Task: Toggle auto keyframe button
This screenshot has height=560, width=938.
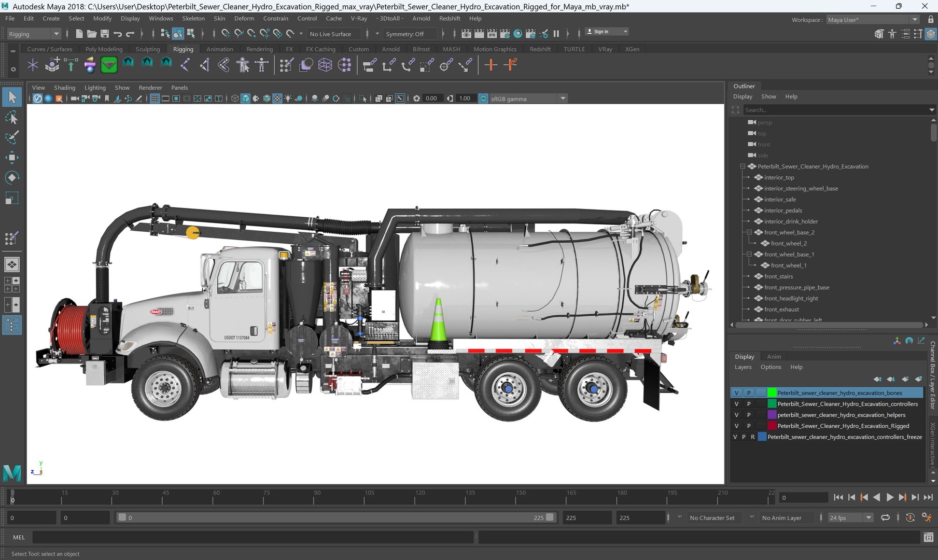Action: [x=910, y=517]
